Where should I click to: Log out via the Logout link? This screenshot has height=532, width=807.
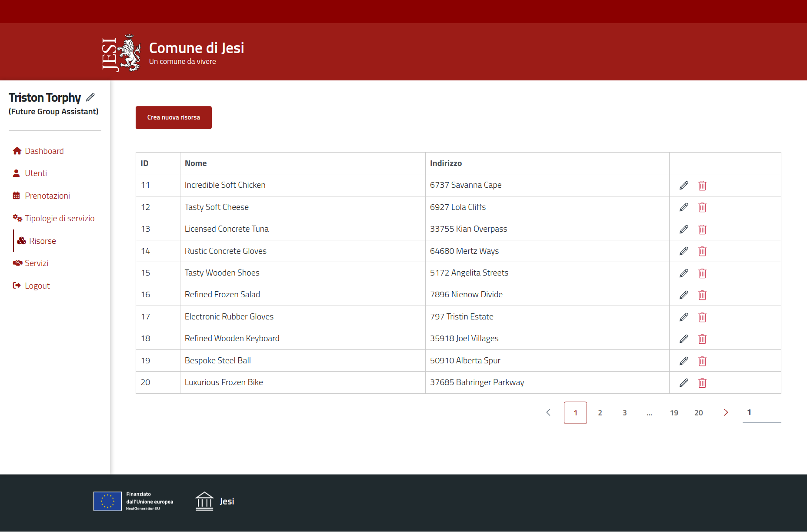[x=37, y=286]
